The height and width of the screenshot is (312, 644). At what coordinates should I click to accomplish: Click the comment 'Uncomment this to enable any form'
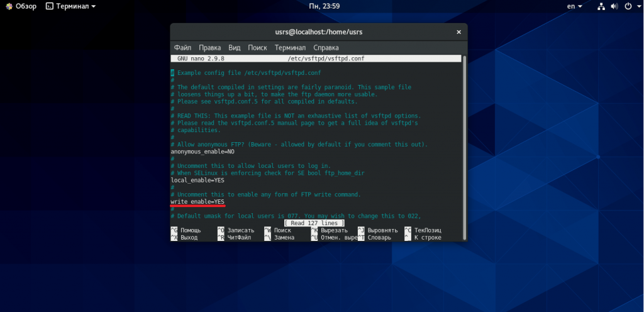266,194
